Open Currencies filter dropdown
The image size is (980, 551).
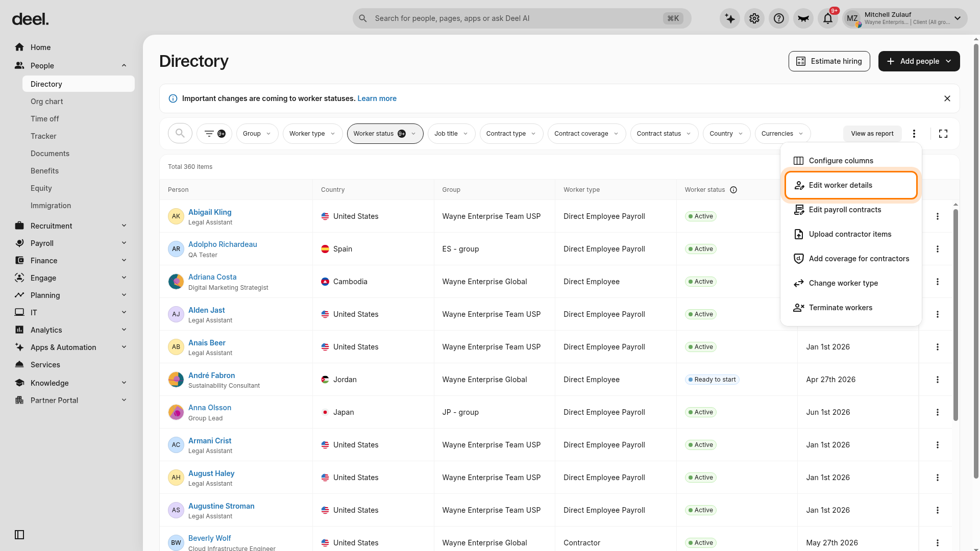[x=783, y=134]
